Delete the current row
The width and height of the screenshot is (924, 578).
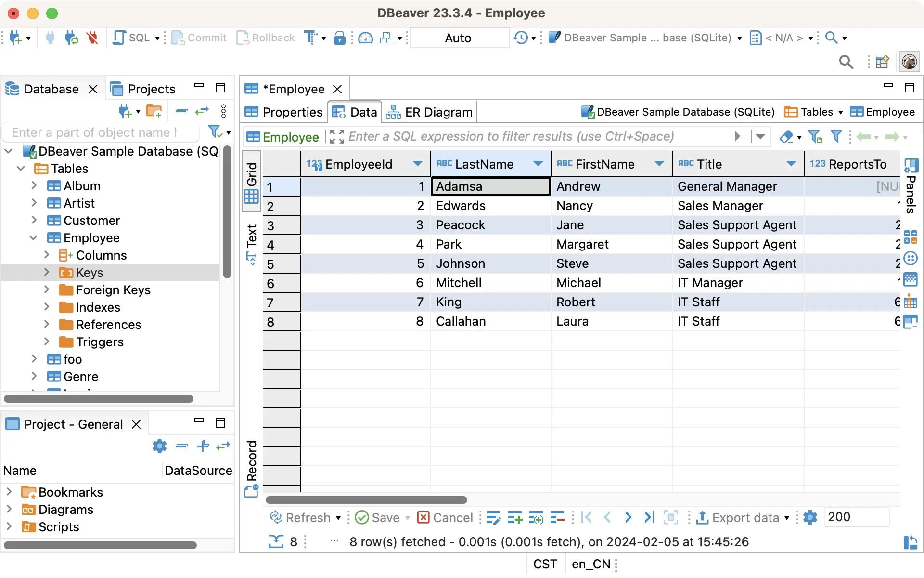click(557, 517)
